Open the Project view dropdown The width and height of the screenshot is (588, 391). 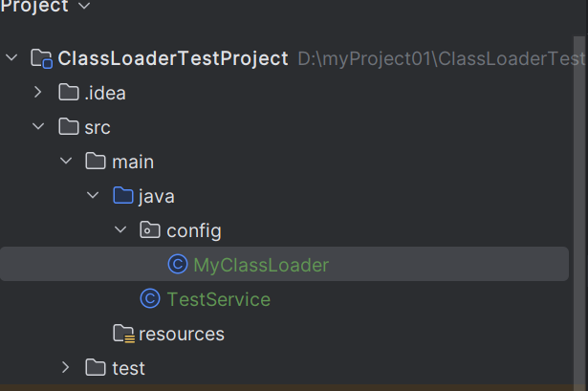tap(83, 7)
